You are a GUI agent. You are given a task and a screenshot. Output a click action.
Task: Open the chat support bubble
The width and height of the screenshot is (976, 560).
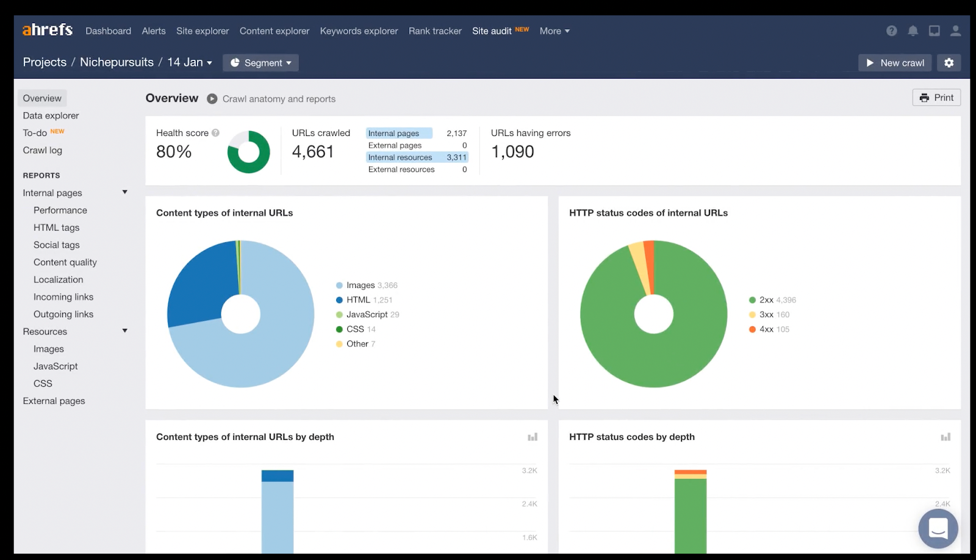(938, 528)
